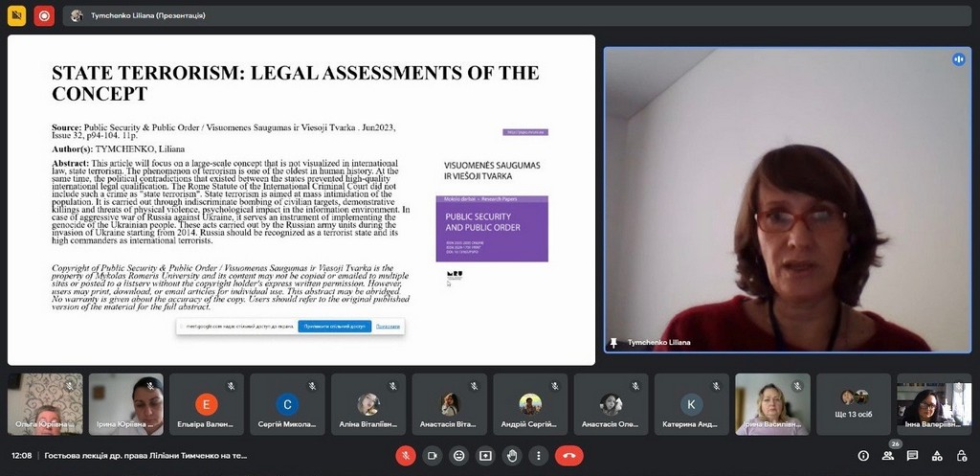980x476 pixels.
Task: Click the present screen icon
Action: point(486,456)
